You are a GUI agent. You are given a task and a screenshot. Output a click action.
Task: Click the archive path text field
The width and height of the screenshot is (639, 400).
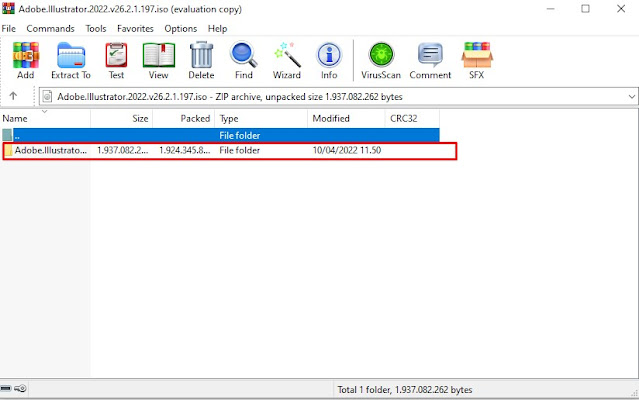point(338,97)
